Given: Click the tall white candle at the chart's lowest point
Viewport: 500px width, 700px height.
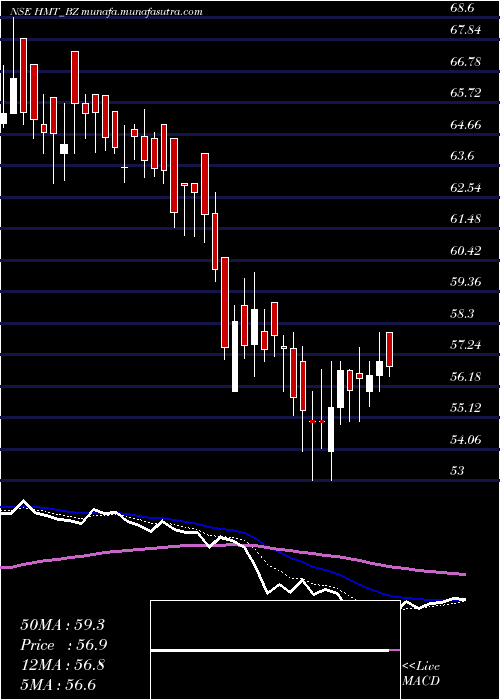Looking at the screenshot, I should pyautogui.click(x=331, y=429).
